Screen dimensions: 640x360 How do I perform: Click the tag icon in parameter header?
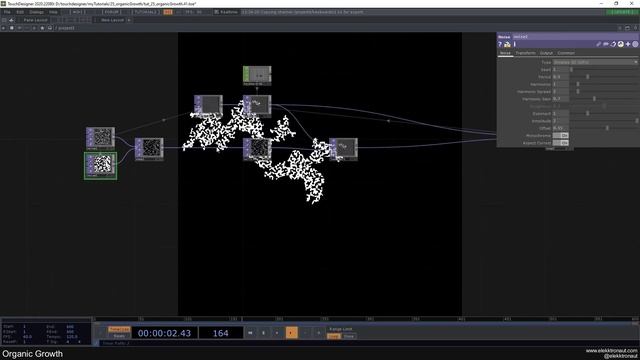[x=606, y=44]
